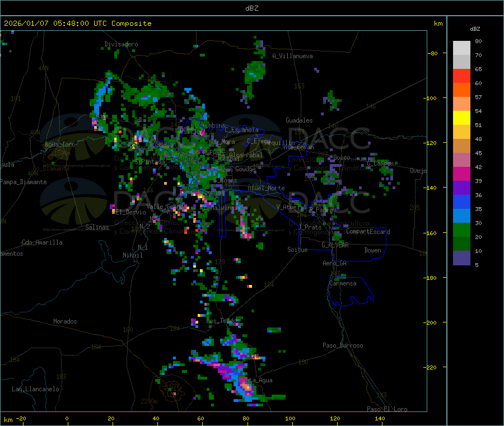Click the Carmensa map label
Screen dimensions: 504x426
tap(343, 283)
